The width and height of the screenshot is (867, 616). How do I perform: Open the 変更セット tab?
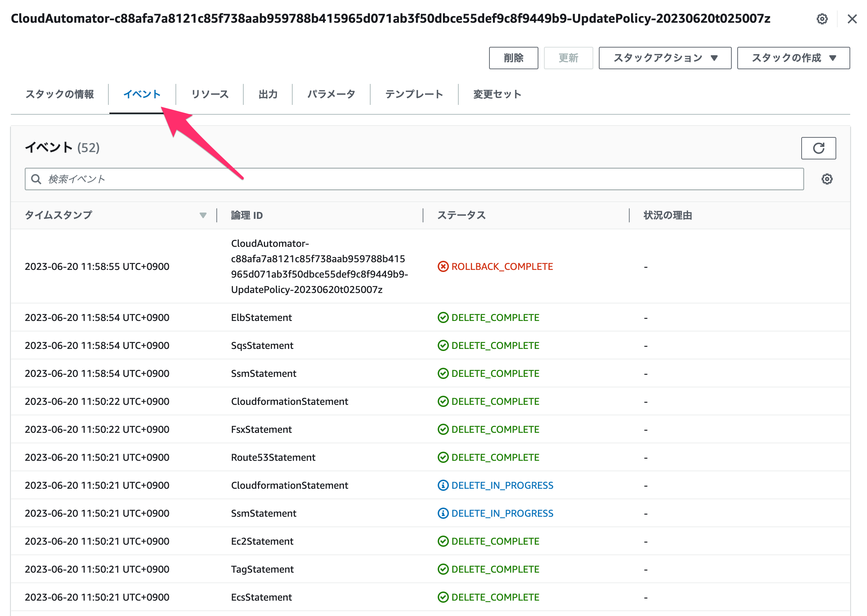[497, 94]
